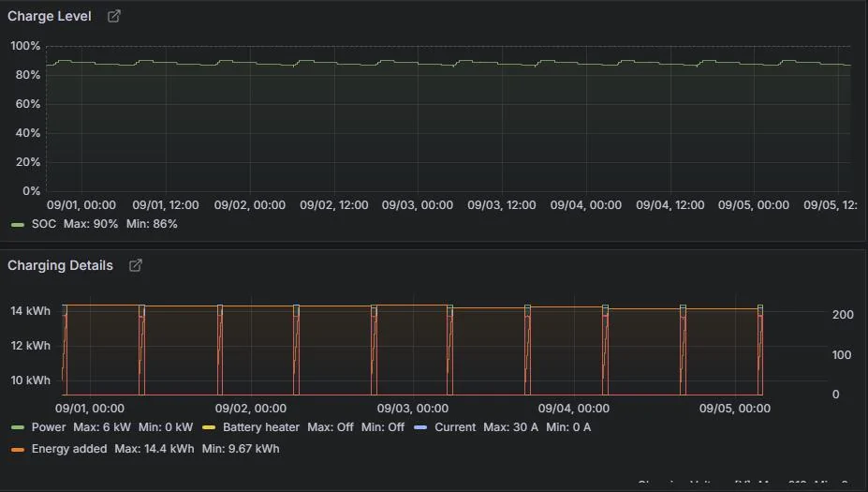
Task: Click Energy added 'Min: 9.67 kWh' value
Action: coord(241,449)
